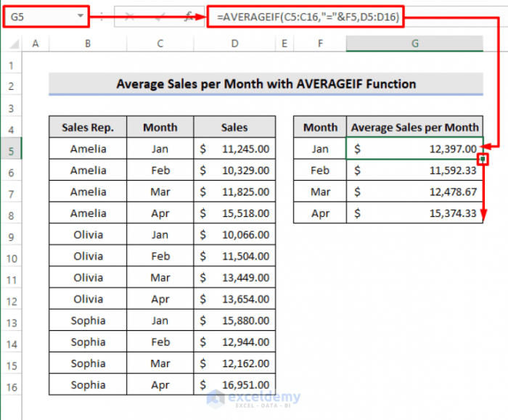Select the sales cell 12,944.00
The height and width of the screenshot is (420, 508).
tap(234, 342)
